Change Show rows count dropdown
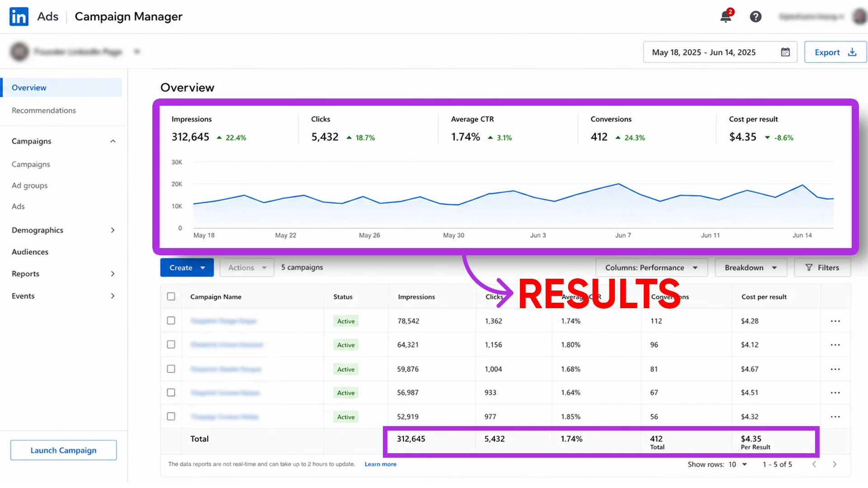The height and width of the screenshot is (488, 868). (738, 465)
